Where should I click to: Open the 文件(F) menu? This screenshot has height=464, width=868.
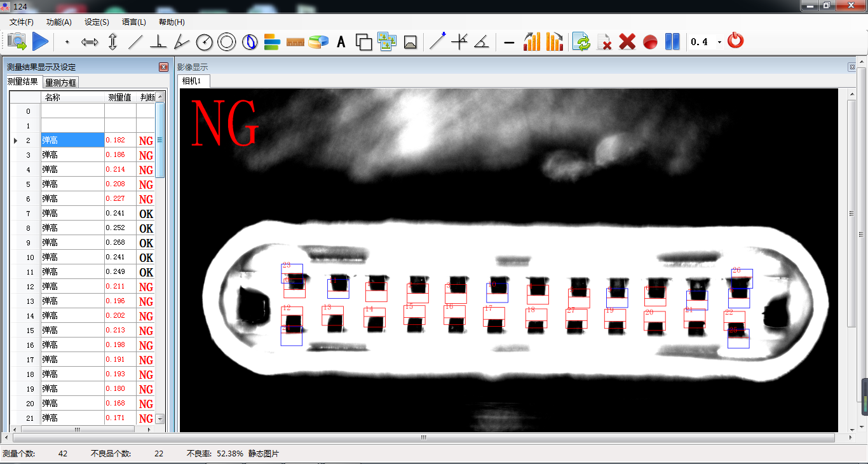pos(22,22)
